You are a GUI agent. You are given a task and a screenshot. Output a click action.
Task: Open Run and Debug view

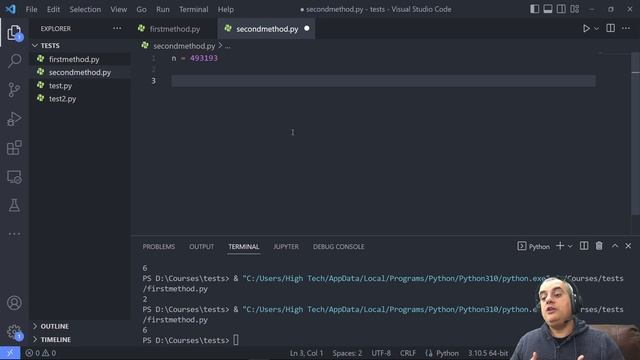click(14, 119)
